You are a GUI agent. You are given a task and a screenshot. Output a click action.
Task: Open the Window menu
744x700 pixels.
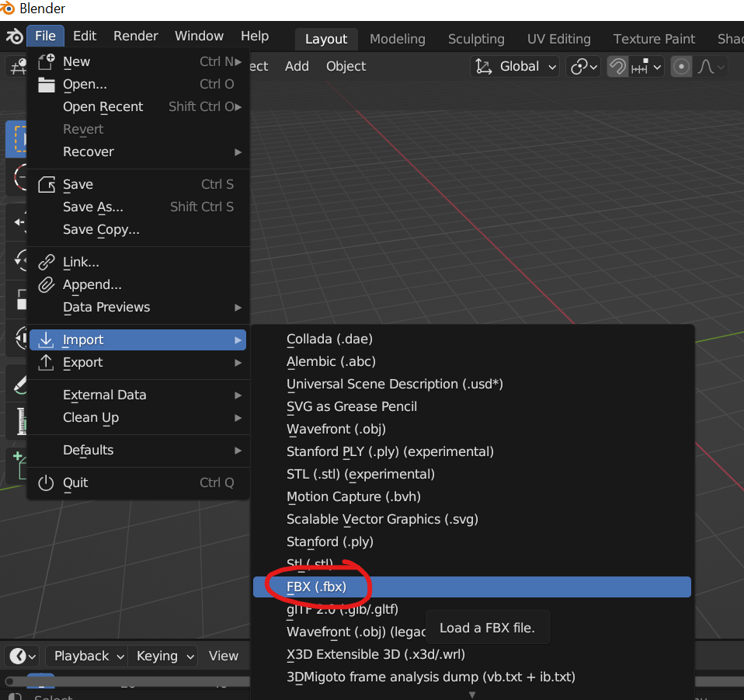pyautogui.click(x=200, y=36)
